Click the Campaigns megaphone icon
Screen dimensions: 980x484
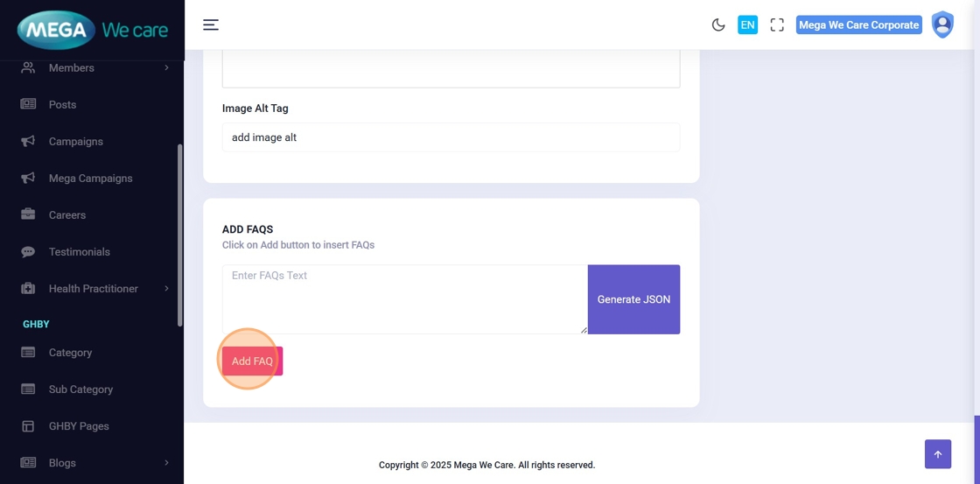(x=28, y=141)
